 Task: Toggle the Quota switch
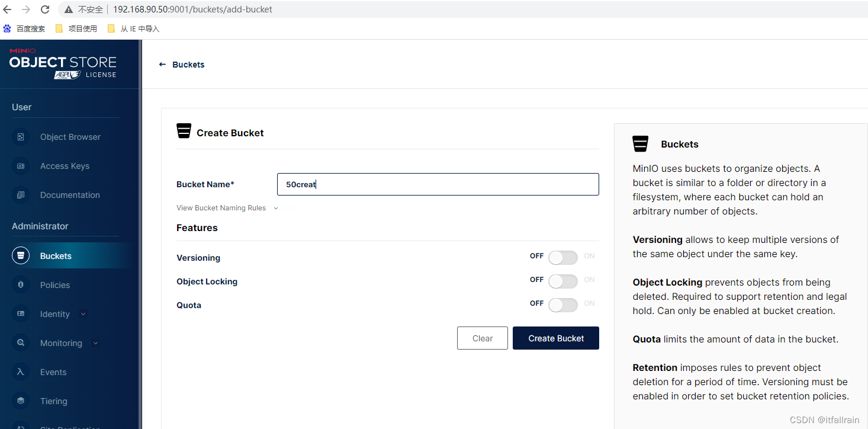[x=562, y=305]
